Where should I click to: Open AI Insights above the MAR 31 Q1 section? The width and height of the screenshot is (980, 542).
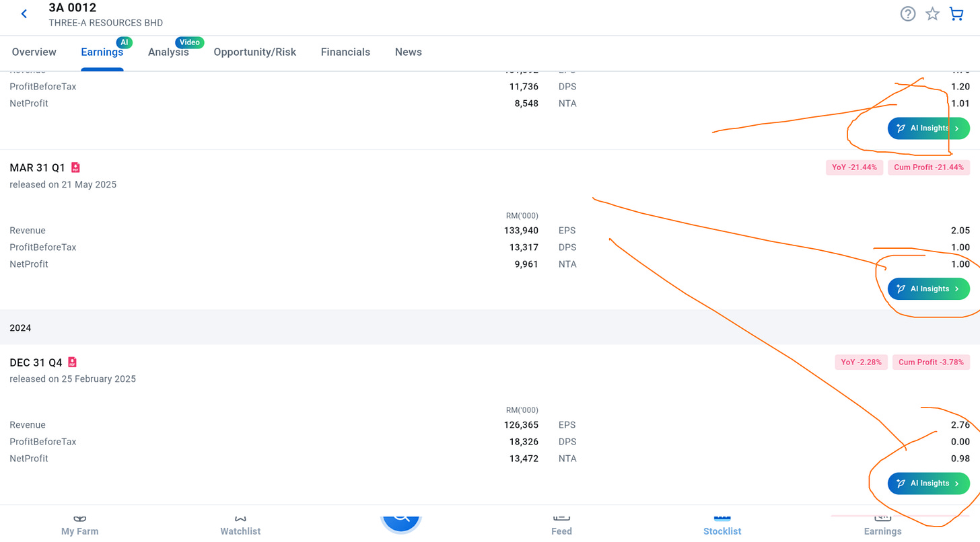pos(929,128)
